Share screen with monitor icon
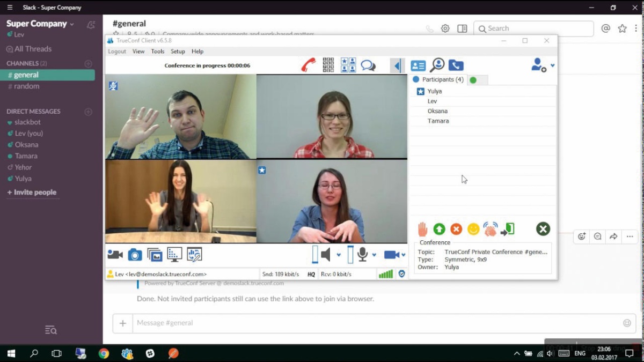 pyautogui.click(x=174, y=255)
